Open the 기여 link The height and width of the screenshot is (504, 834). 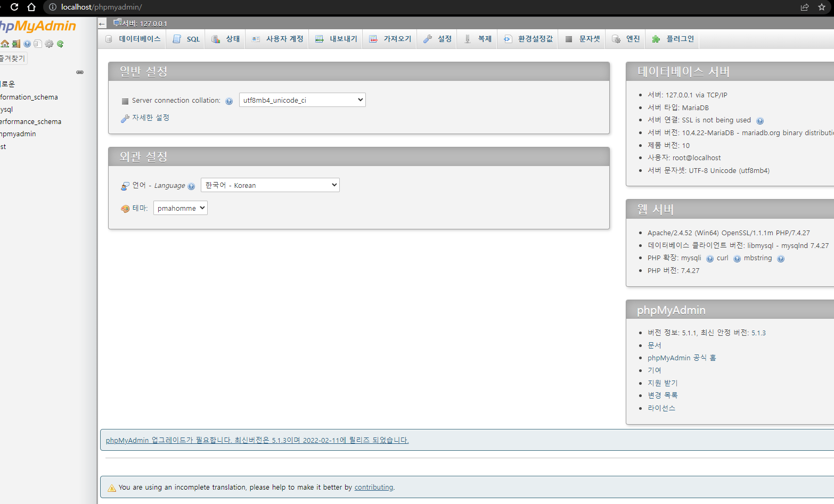pyautogui.click(x=654, y=370)
